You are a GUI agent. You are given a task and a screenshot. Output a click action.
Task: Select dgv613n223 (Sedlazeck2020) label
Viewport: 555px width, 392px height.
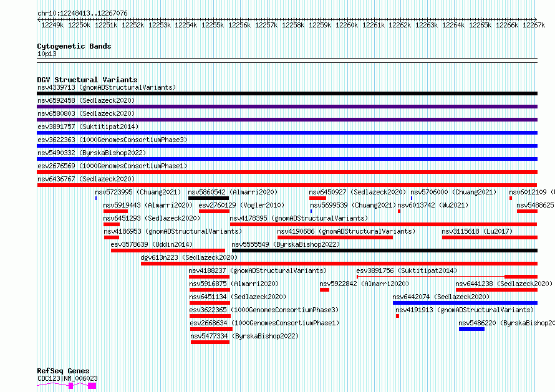189,257
